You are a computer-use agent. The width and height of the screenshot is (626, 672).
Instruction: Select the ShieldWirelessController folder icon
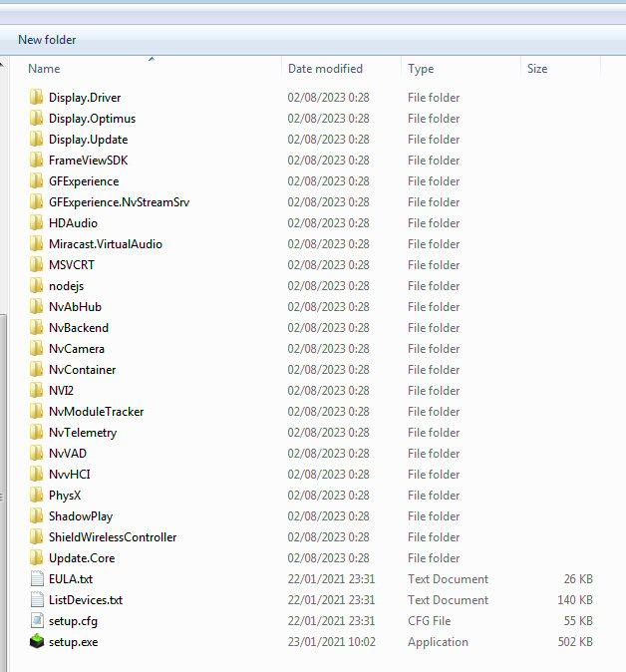(37, 537)
